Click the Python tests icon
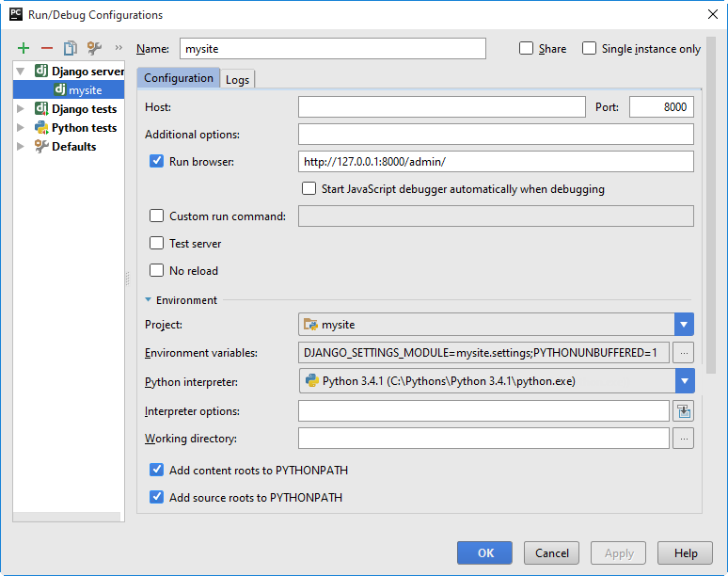This screenshot has width=728, height=576. (x=41, y=127)
